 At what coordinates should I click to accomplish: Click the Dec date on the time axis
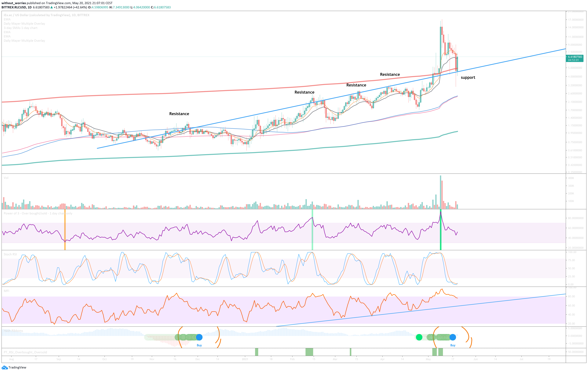coord(198,359)
